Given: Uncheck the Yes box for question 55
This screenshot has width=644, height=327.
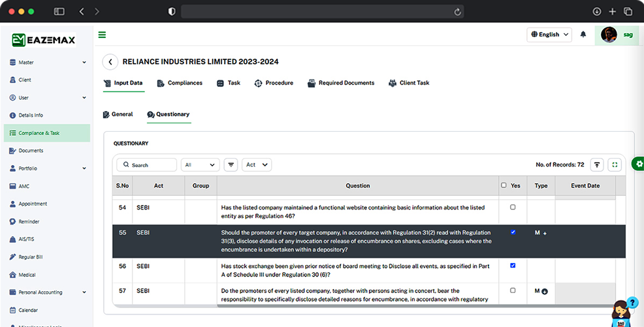Looking at the screenshot, I should point(513,232).
